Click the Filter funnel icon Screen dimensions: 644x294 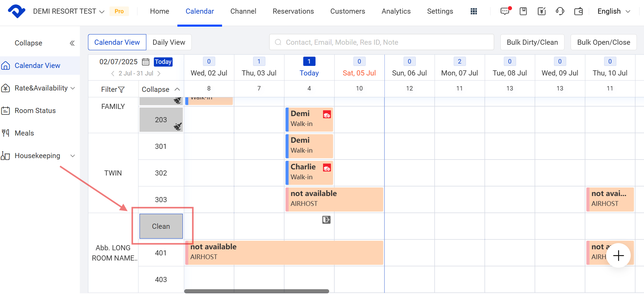[121, 89]
